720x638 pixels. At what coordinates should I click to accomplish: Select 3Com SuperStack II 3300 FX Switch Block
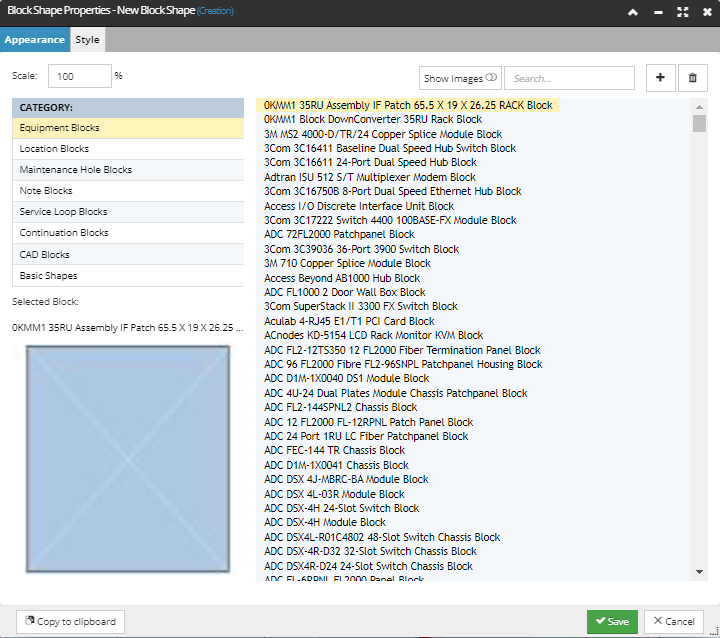click(361, 306)
